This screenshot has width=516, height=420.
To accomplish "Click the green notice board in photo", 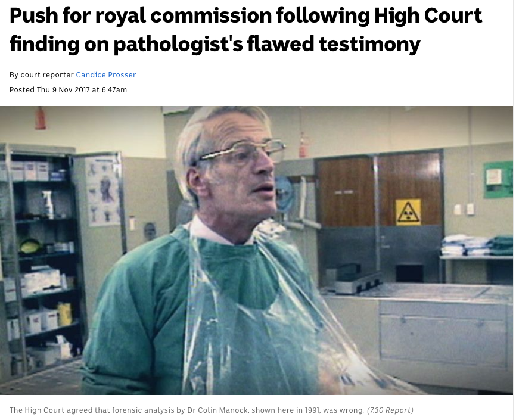I will 498,180.
